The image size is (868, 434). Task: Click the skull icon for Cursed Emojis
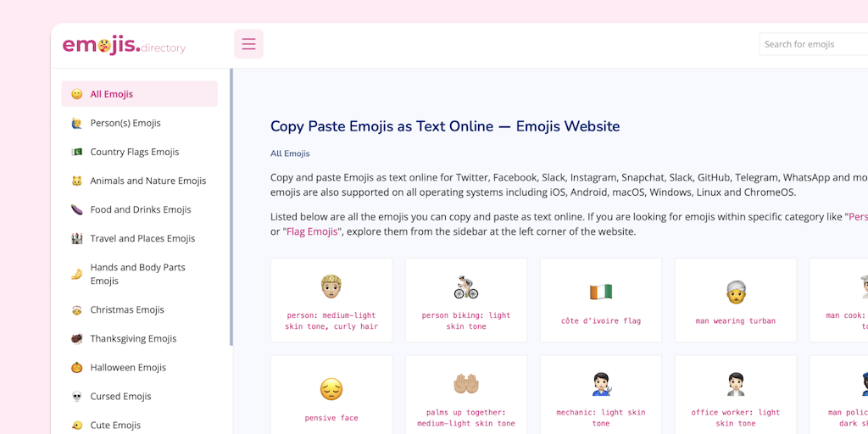click(x=77, y=397)
